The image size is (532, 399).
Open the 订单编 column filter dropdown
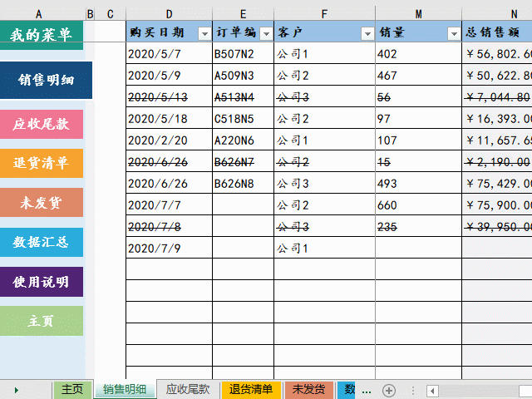[x=266, y=33]
